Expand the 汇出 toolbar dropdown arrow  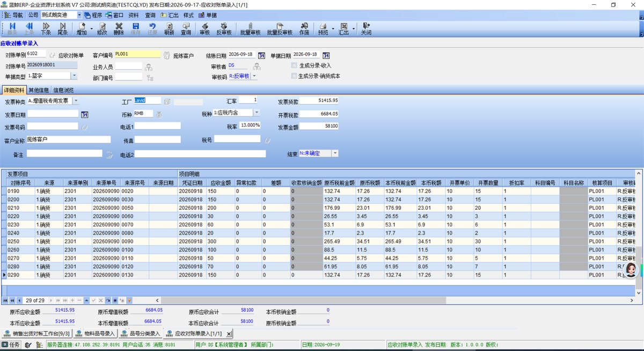coord(353,29)
